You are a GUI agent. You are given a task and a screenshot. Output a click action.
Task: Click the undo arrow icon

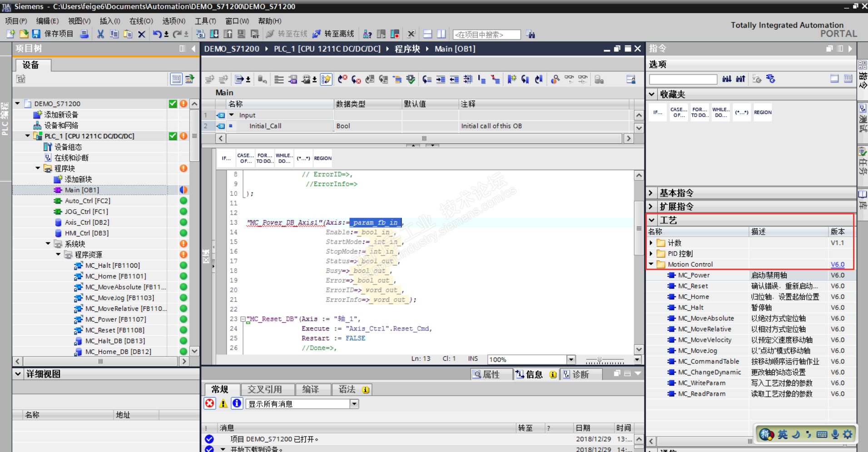[x=157, y=34]
